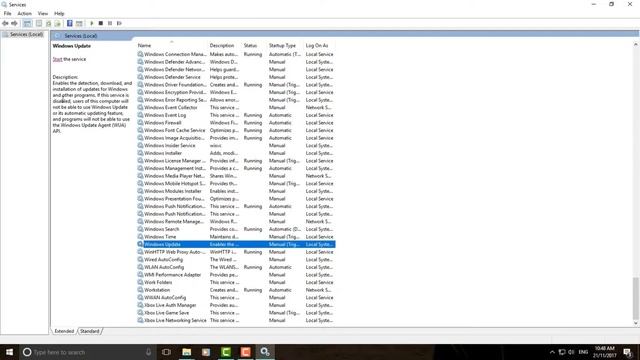Open the View menu
This screenshot has width=640, height=360.
tap(43, 13)
